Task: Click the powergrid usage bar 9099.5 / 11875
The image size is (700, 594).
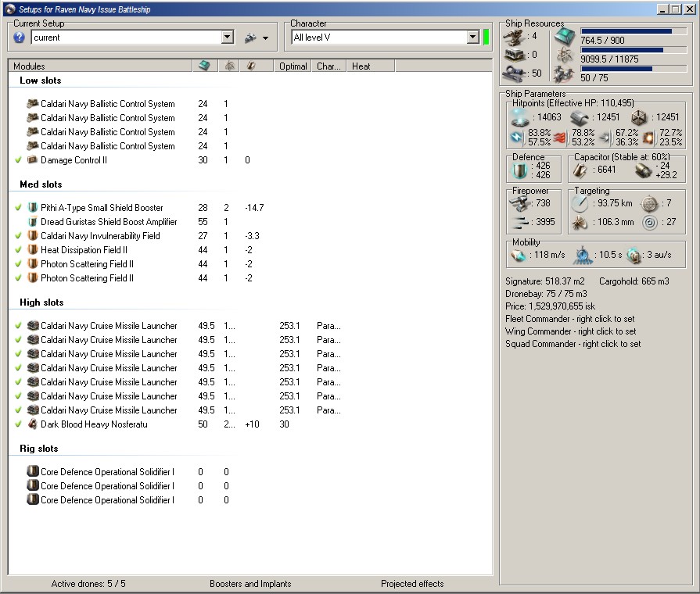Action: [634, 50]
